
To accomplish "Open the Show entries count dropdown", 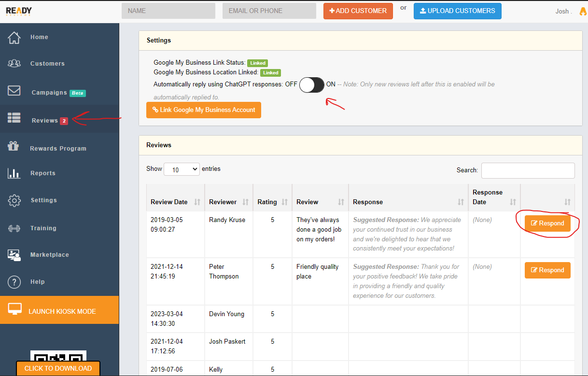I will [x=182, y=169].
